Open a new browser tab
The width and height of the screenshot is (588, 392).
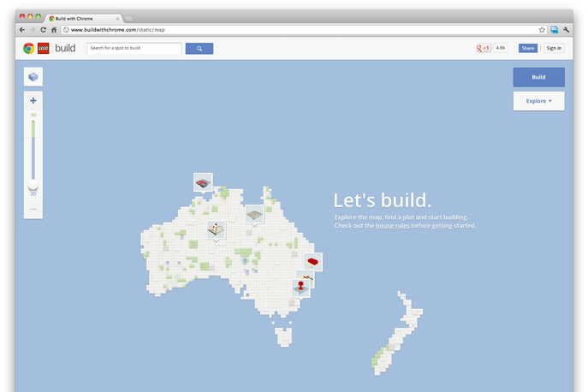(129, 17)
